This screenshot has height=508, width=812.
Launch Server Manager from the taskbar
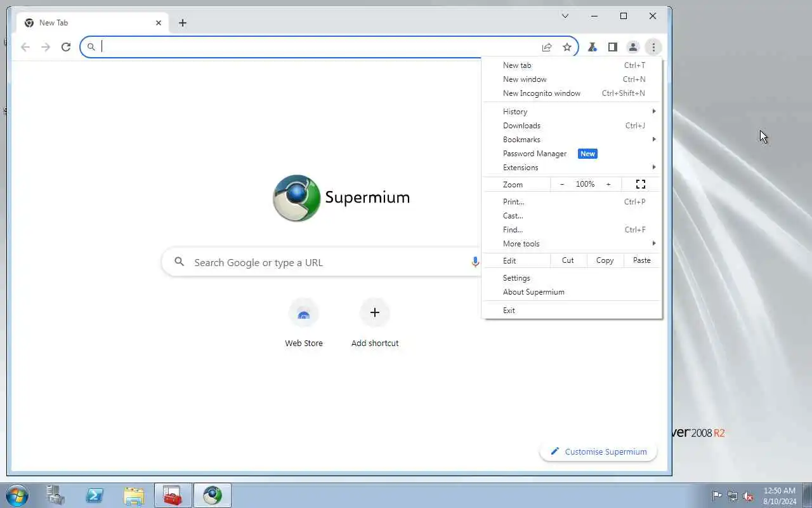pos(56,495)
